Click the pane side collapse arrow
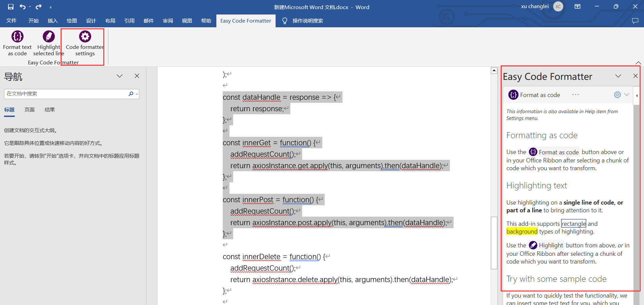Screen dimensions: 644x305 click(637, 96)
